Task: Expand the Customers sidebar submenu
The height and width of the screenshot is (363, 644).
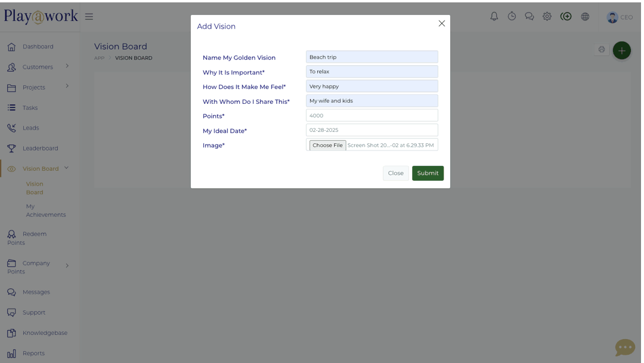Action: point(67,66)
